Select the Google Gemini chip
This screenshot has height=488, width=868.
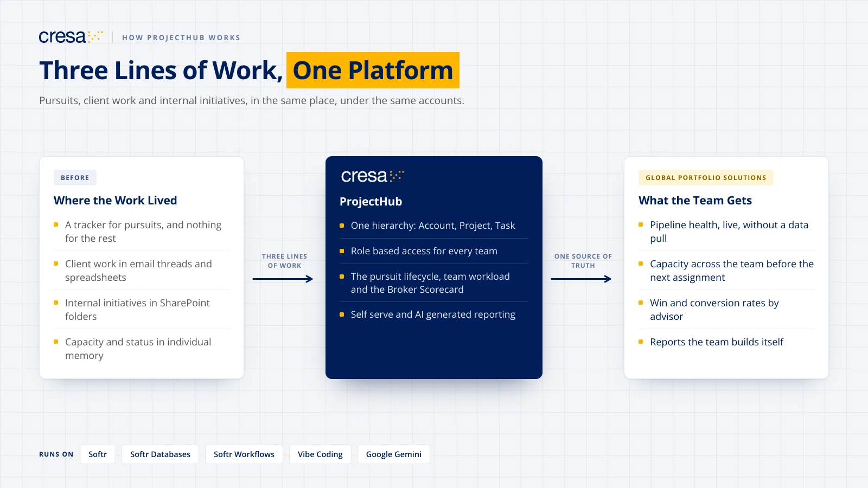[394, 454]
